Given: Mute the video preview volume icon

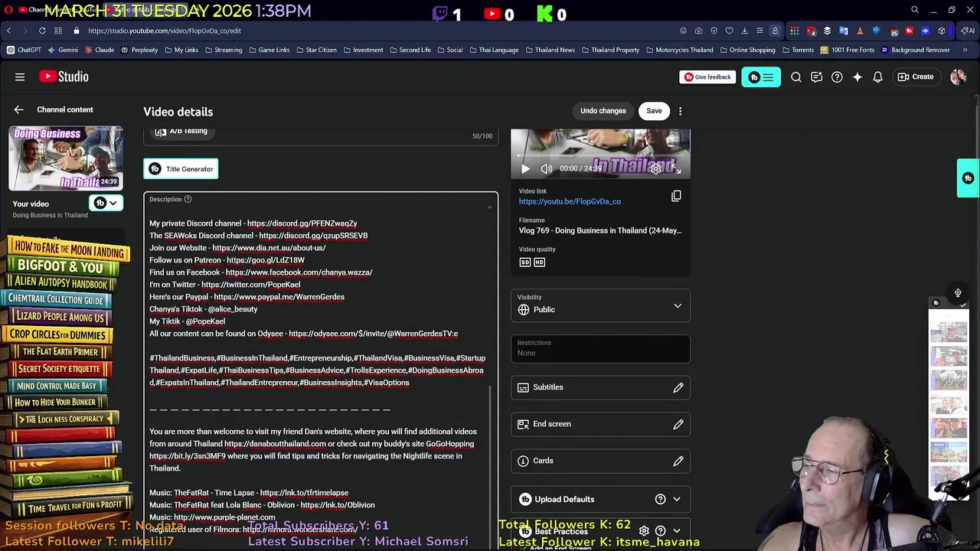Looking at the screenshot, I should pyautogui.click(x=547, y=168).
